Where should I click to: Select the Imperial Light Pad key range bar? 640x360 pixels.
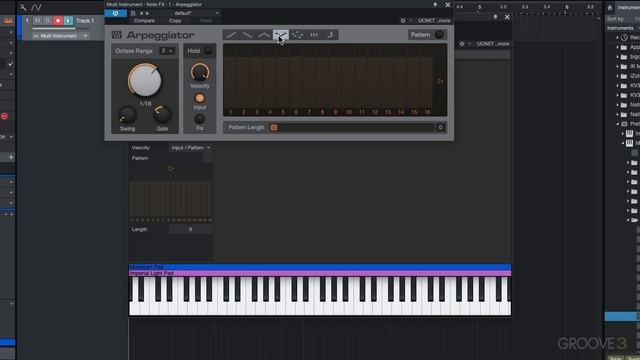[x=320, y=273]
